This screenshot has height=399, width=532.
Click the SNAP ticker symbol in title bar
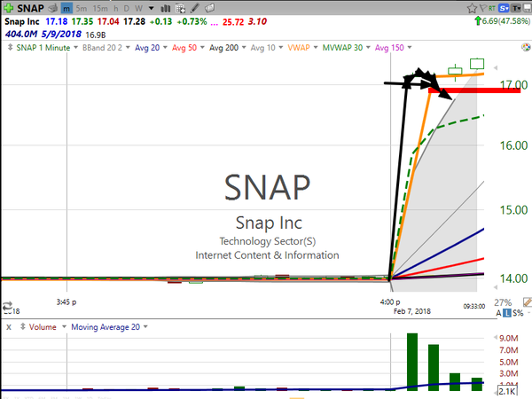(x=30, y=8)
